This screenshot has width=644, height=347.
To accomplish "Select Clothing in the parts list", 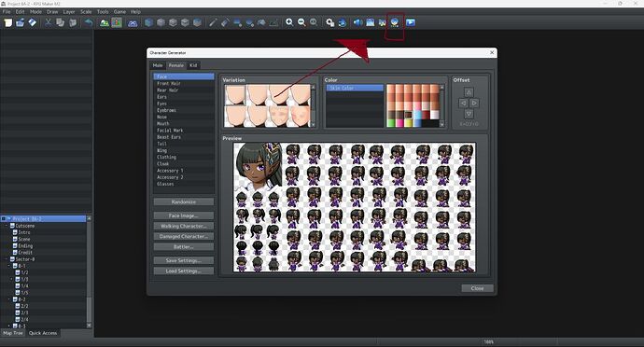I will pyautogui.click(x=184, y=158).
